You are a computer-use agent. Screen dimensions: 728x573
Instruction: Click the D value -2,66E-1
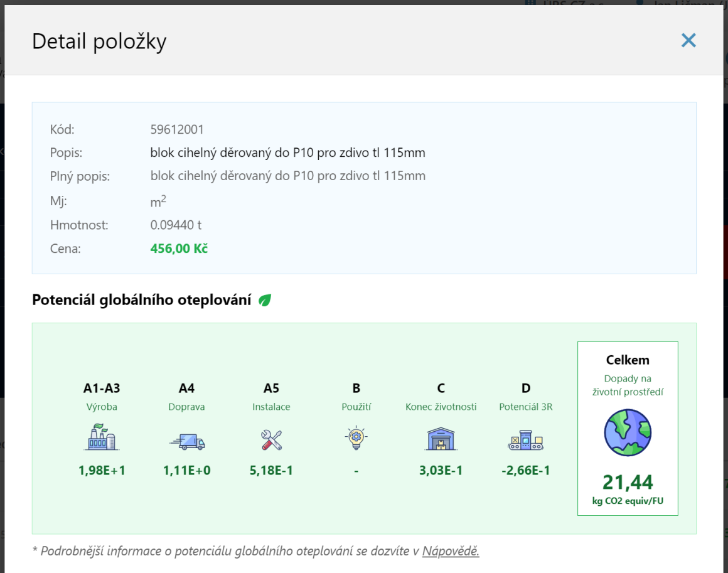[x=525, y=470]
